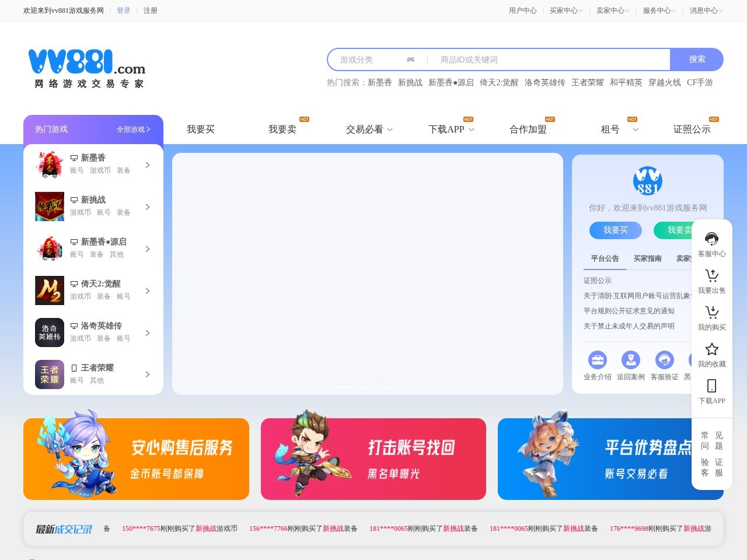The width and height of the screenshot is (747, 560).
Task: Open the 游戏分类 category selector
Action: pyautogui.click(x=377, y=60)
